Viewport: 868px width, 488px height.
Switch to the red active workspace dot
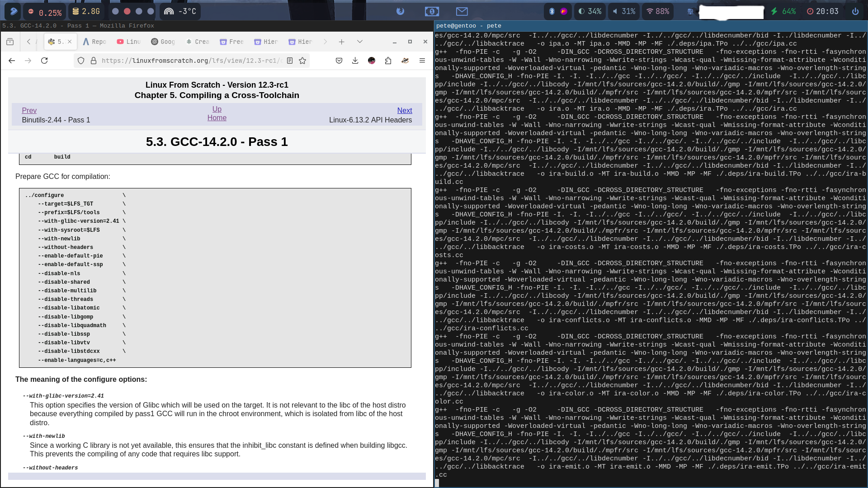pyautogui.click(x=127, y=11)
